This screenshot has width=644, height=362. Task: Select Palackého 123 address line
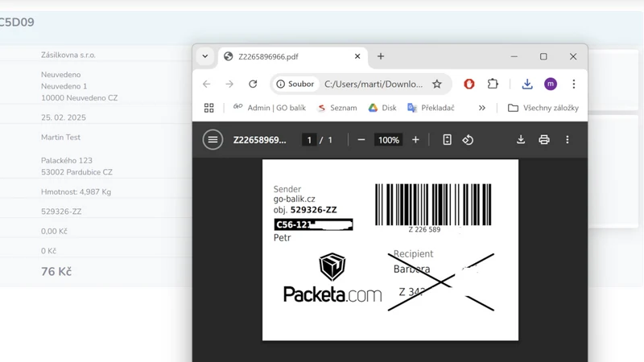tap(67, 160)
